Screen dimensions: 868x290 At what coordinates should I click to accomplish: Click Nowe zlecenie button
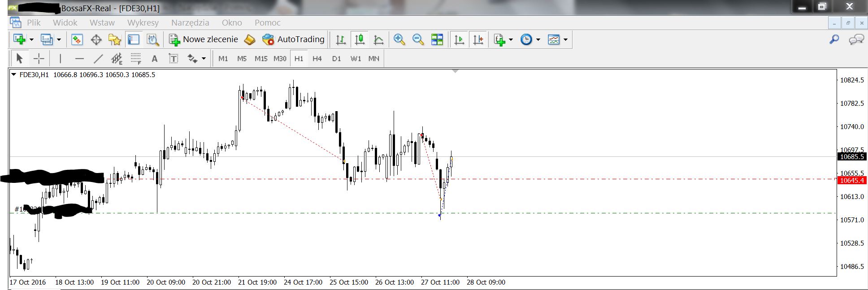coord(204,39)
